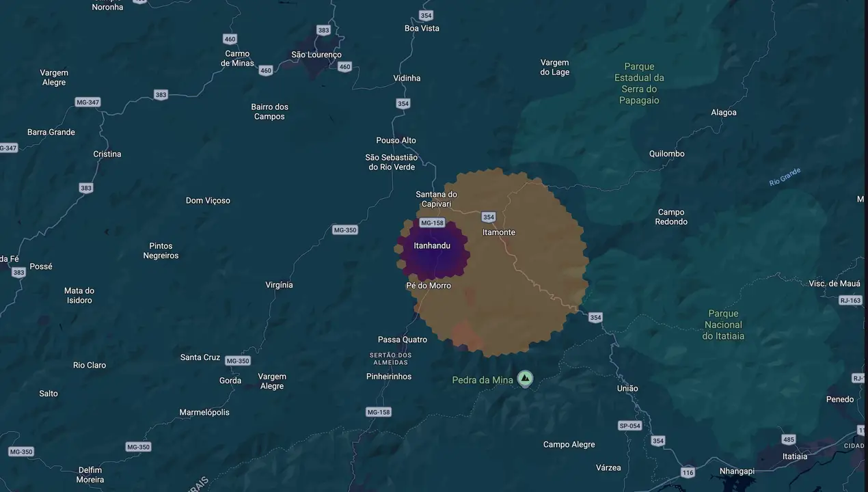868x492 pixels.
Task: Click the Virgínia town label
Action: 279,285
